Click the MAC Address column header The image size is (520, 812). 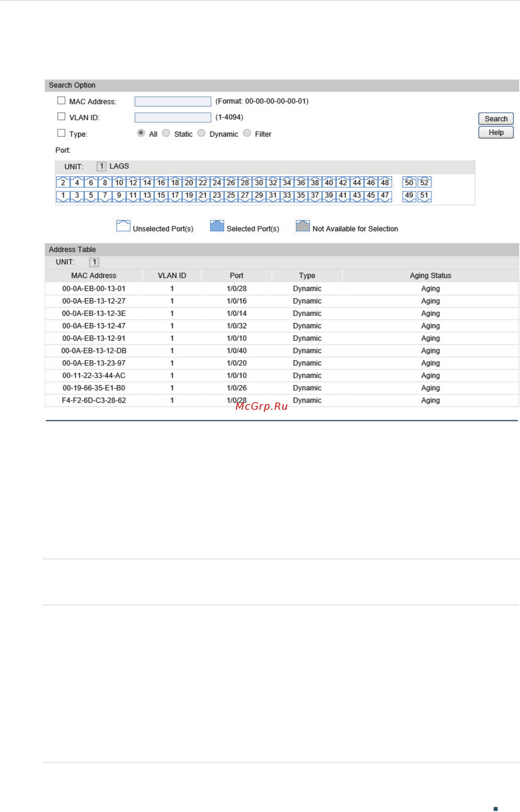(94, 275)
